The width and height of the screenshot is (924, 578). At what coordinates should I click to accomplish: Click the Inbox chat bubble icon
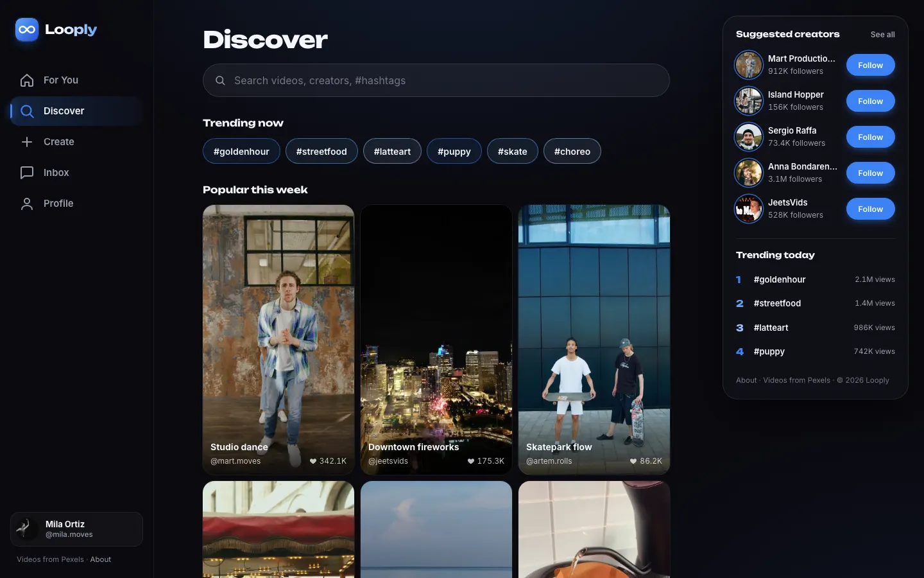pyautogui.click(x=27, y=173)
